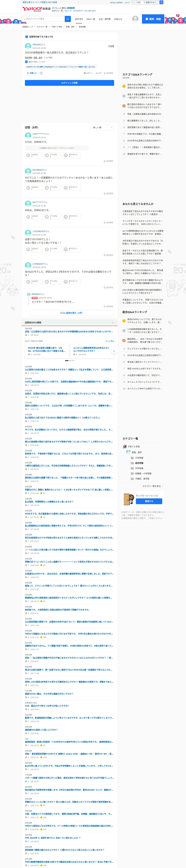Viewport: 186px width, 868px height.
Task: Click into ウェブ検索 input field
Action: (x=137, y=2)
